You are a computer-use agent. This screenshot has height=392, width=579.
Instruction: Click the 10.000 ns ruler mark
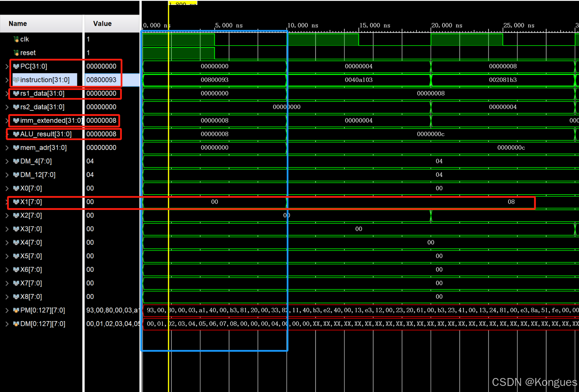[303, 25]
